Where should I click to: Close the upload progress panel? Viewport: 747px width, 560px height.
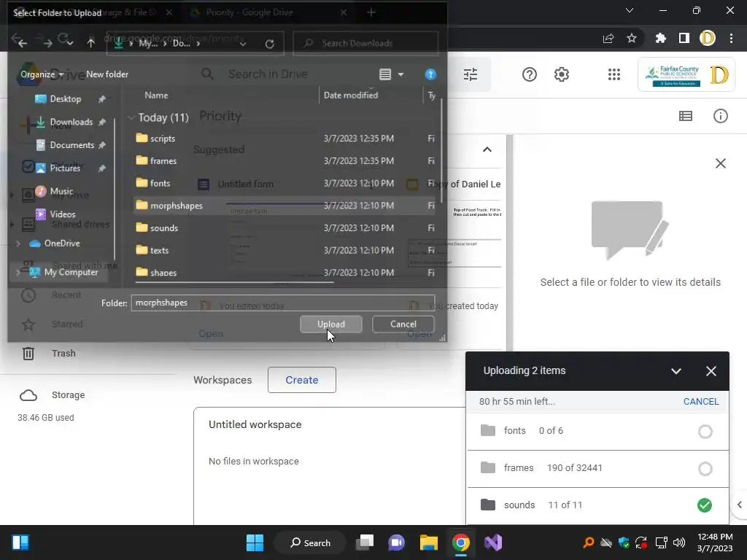tap(711, 371)
